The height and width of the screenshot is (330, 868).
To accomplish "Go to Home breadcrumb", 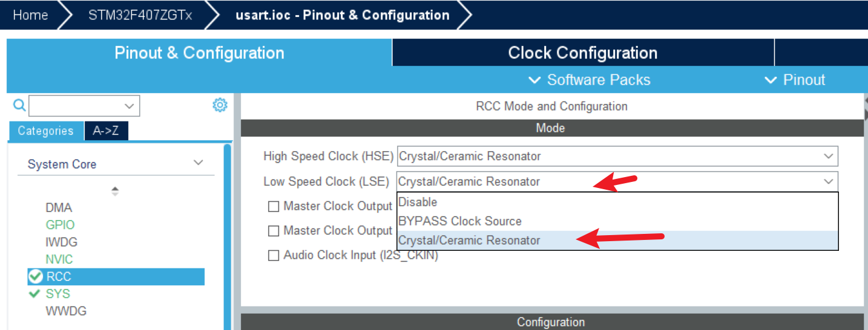I will (x=30, y=15).
